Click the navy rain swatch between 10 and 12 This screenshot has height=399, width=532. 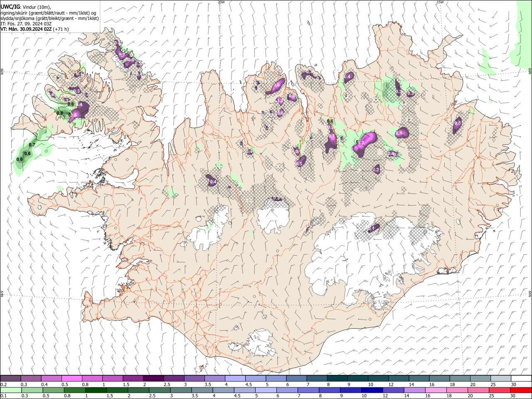tap(372, 390)
